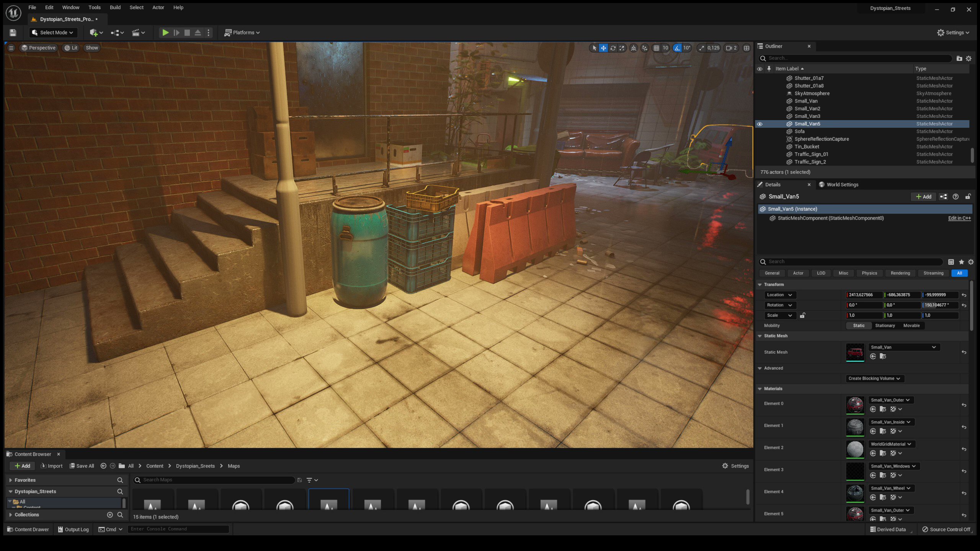Enable world-space transform coordinate icon
This screenshot has height=551, width=980.
pos(634,48)
